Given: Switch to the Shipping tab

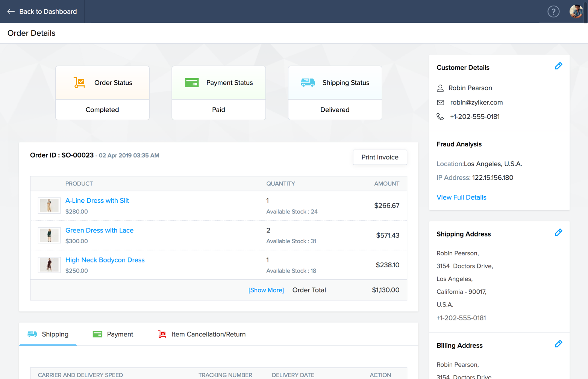Looking at the screenshot, I should tap(48, 334).
